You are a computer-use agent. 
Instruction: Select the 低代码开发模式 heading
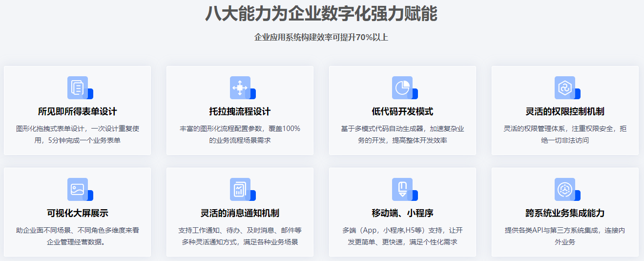tap(402, 112)
